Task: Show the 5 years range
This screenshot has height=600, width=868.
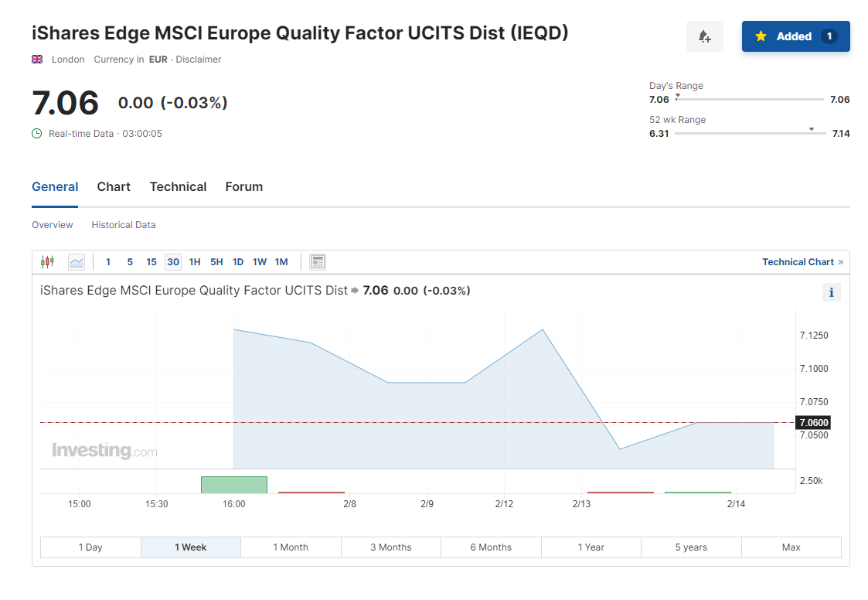Action: (x=691, y=547)
